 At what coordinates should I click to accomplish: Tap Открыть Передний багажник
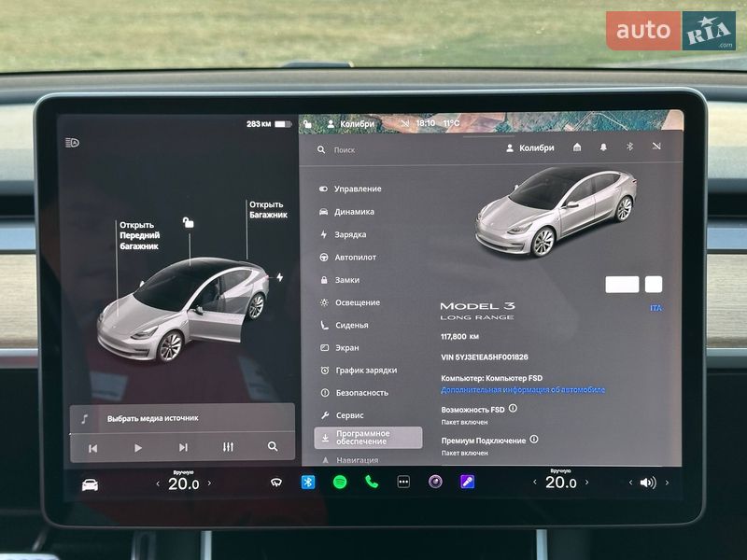(x=139, y=235)
